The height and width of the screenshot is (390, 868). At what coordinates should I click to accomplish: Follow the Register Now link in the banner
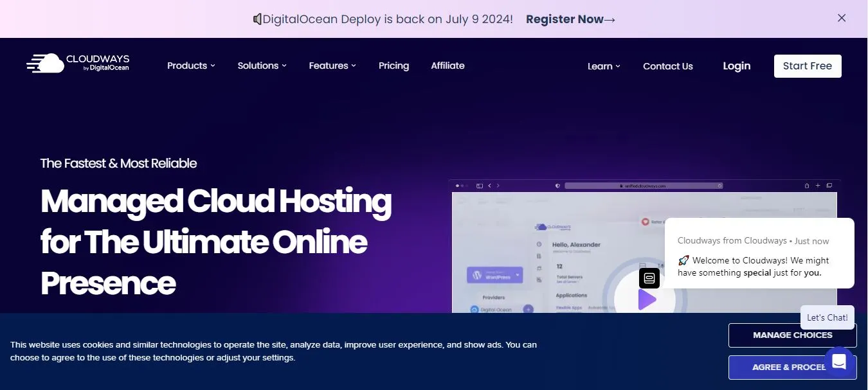click(570, 19)
